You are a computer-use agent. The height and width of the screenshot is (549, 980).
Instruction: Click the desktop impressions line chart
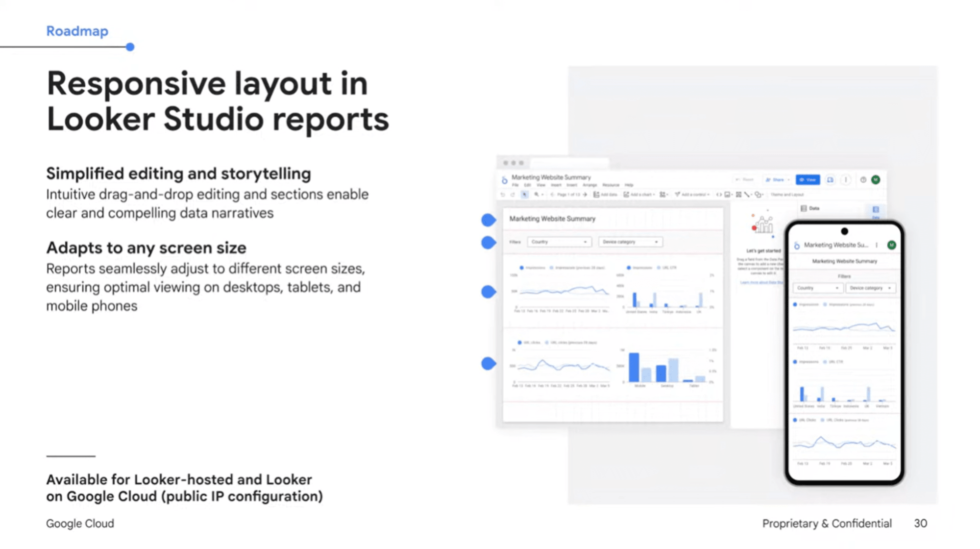[x=562, y=289]
